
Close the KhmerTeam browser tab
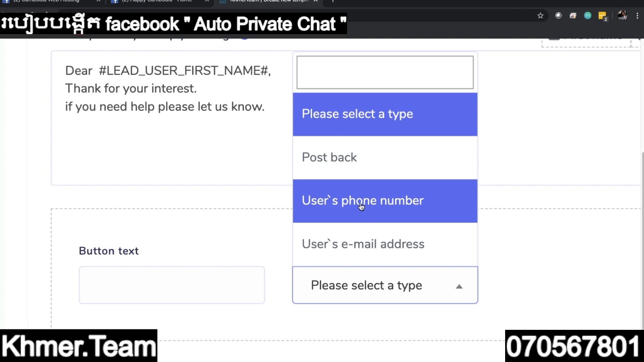click(x=315, y=2)
